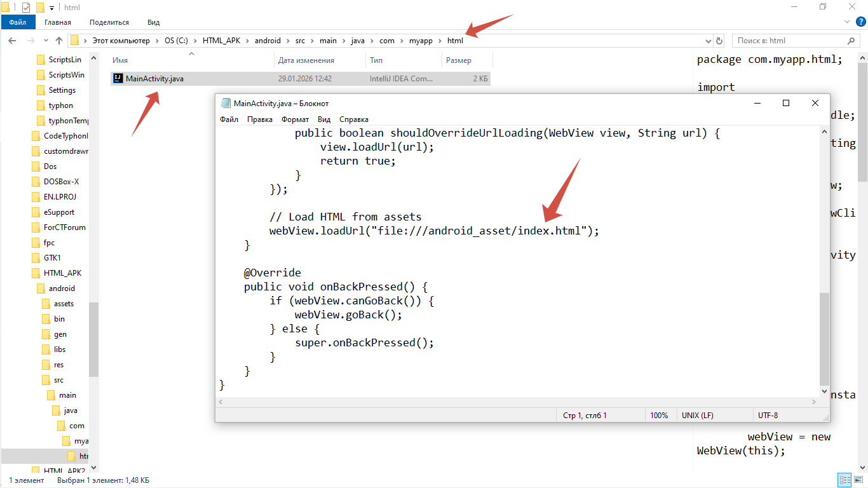Image resolution: width=868 pixels, height=488 pixels.
Task: Open recent locations dropdown near navigation arrows
Action: (x=44, y=41)
